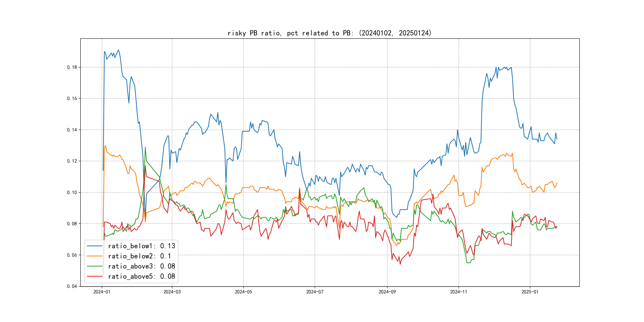Image resolution: width=644 pixels, height=322 pixels.
Task: Select the 'ratio_above5: 0.08' legend label
Action: coord(142,276)
